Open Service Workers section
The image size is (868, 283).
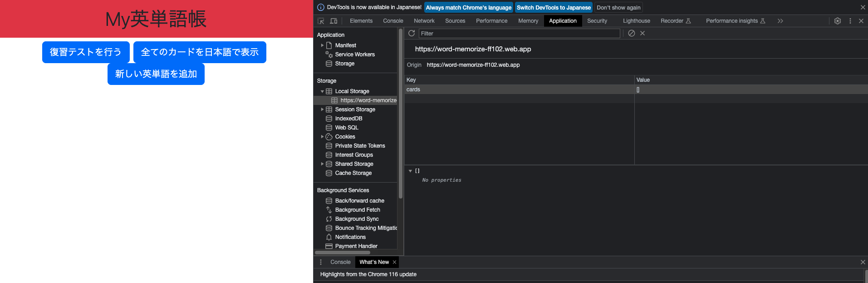[x=355, y=55]
